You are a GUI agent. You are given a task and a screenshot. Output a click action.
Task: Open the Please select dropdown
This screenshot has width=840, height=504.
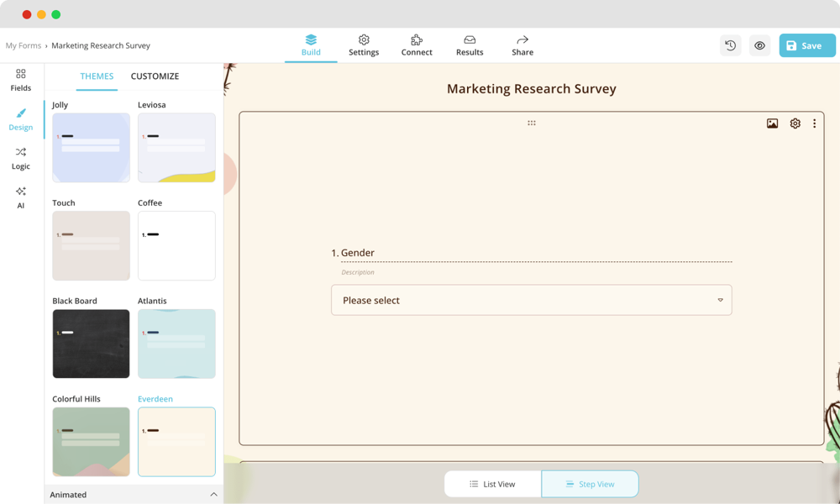coord(532,300)
